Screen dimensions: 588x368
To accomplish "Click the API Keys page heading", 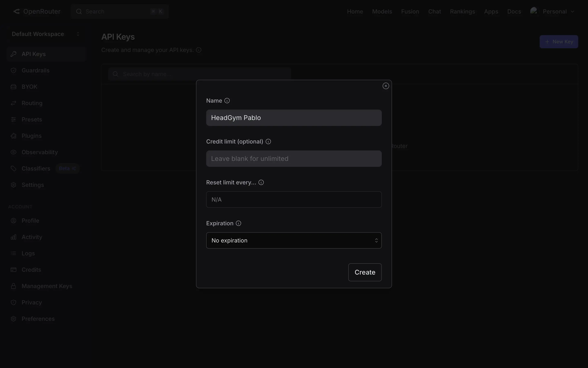I will click(x=118, y=37).
